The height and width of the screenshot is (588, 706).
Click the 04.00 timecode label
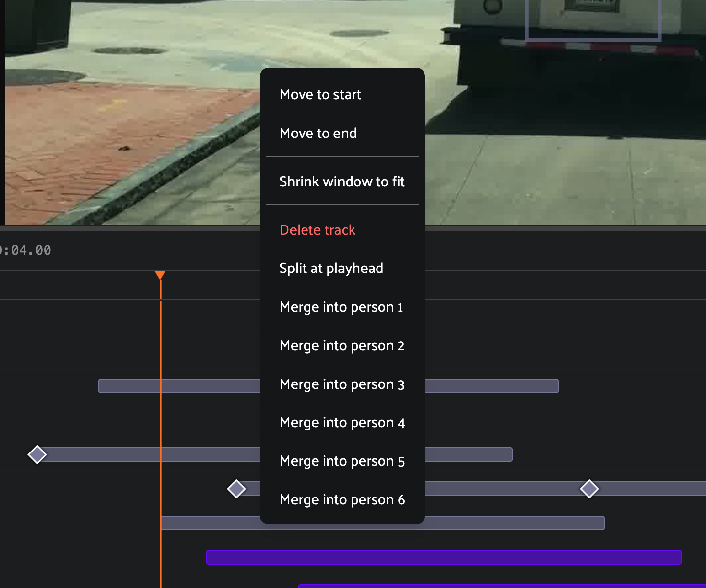click(25, 250)
